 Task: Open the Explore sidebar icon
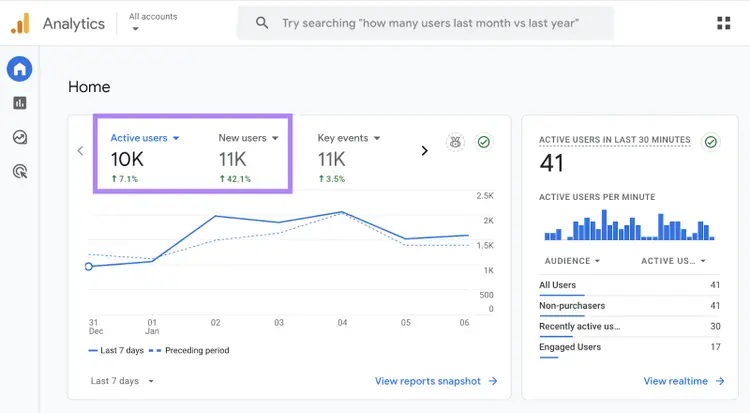click(20, 137)
